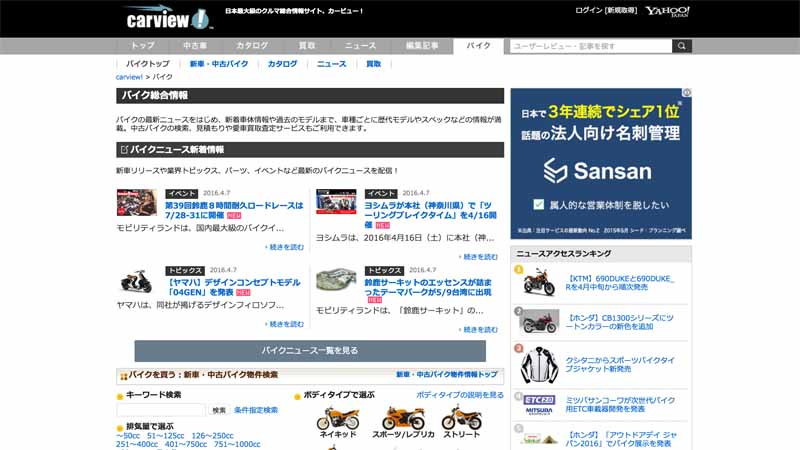Focus the キーワード検索 text field
This screenshot has width=800, height=450.
click(x=161, y=410)
